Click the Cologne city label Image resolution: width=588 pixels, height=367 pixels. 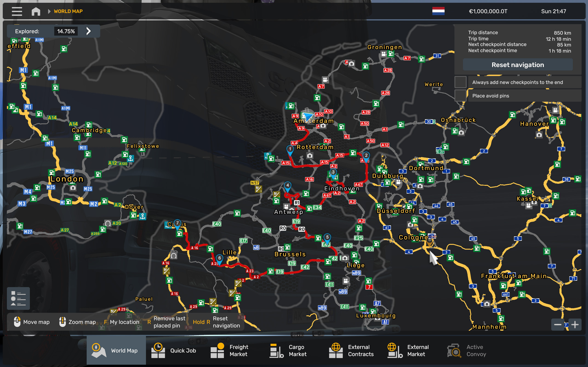[x=413, y=237]
